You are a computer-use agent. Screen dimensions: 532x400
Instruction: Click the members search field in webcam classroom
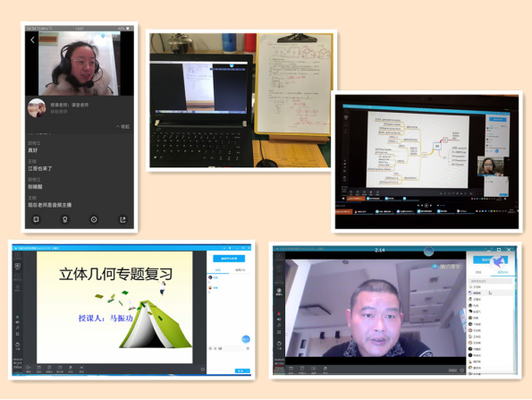pyautogui.click(x=491, y=281)
